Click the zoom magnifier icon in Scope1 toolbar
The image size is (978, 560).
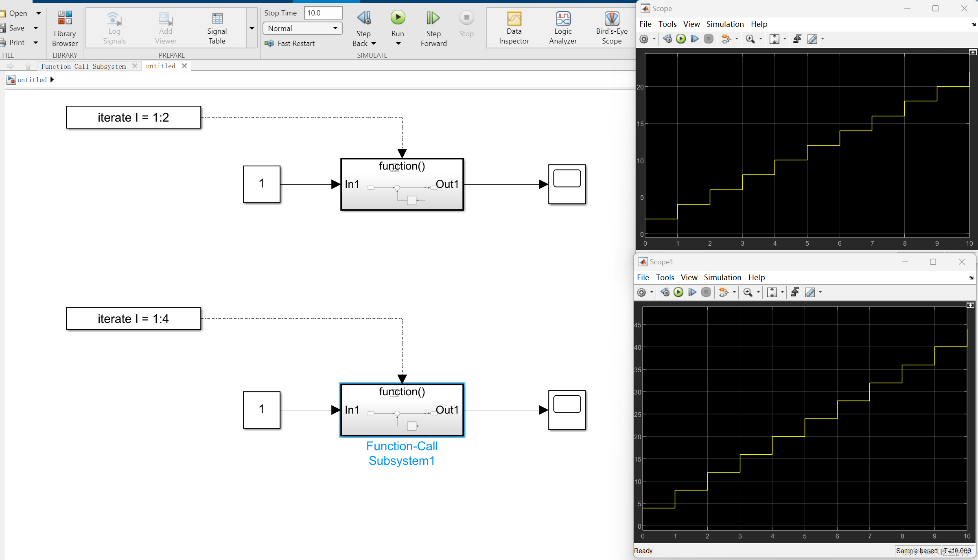(x=748, y=292)
